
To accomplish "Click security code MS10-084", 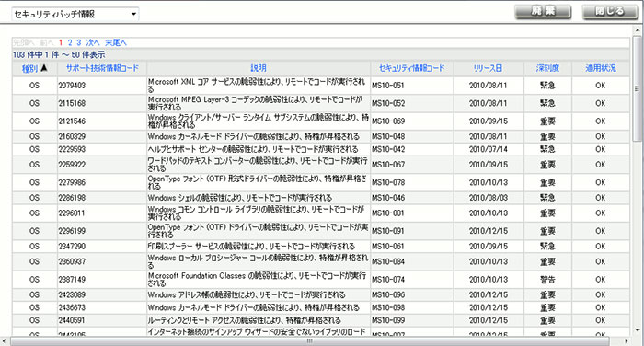I will point(388,261).
